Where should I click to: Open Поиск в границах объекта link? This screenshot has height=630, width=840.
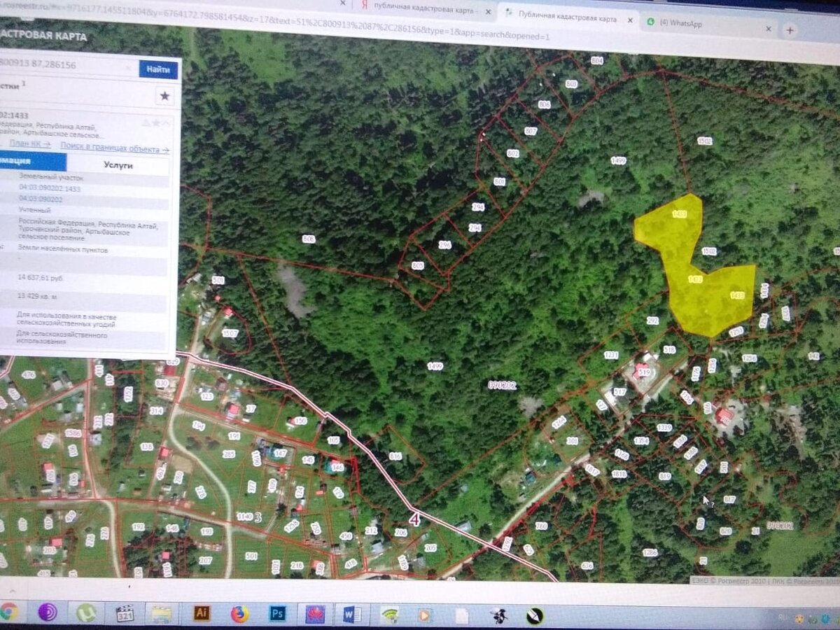pos(115,148)
